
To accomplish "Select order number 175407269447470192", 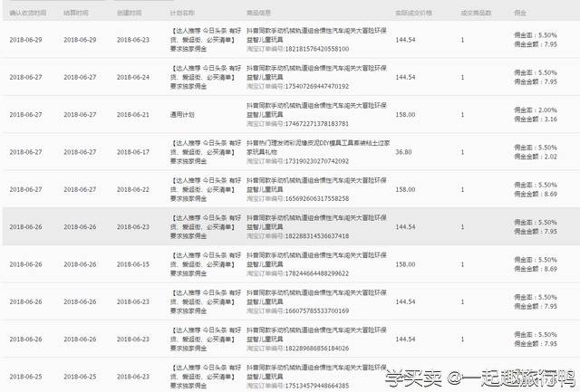I will [317, 86].
